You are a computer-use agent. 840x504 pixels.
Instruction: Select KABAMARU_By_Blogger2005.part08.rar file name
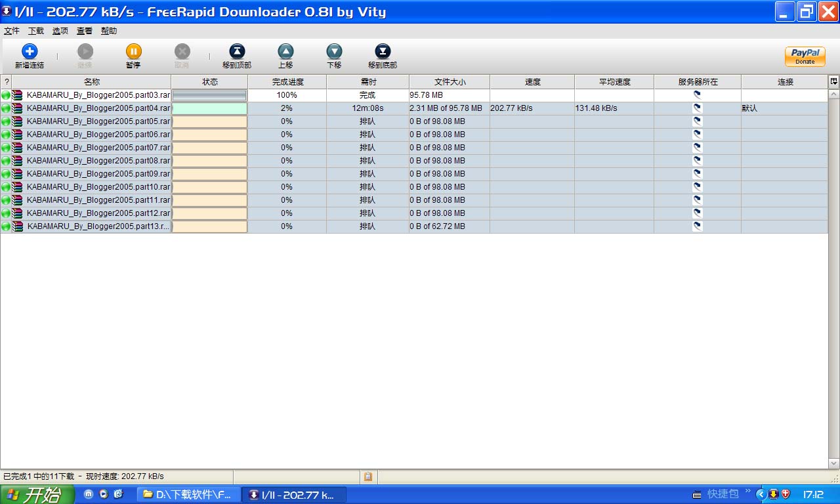tap(98, 161)
